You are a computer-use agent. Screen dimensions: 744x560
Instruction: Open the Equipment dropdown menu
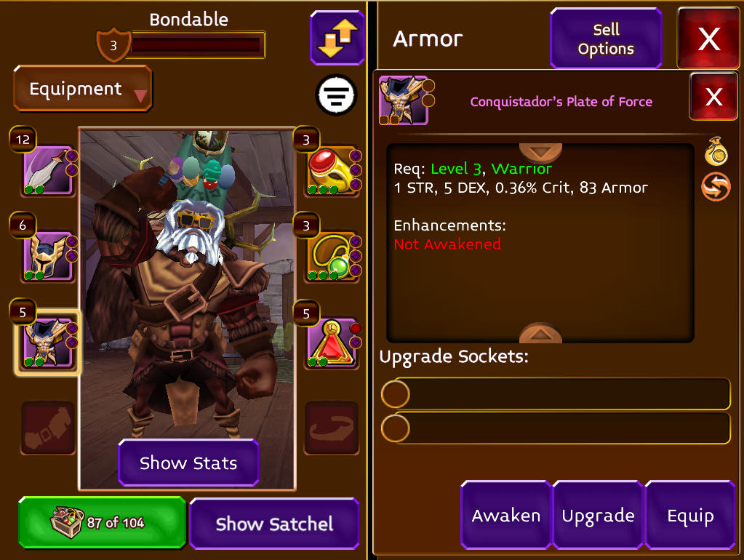click(x=83, y=89)
